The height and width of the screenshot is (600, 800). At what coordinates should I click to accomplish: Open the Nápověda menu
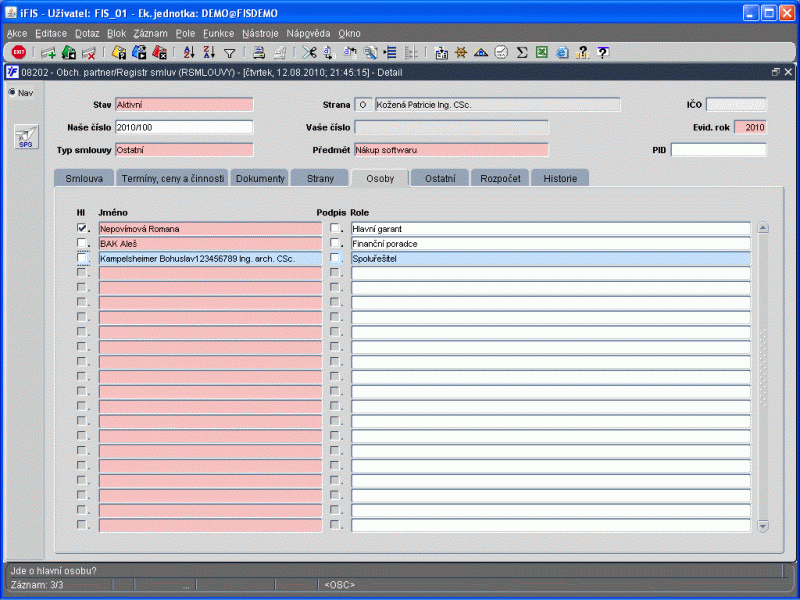coord(308,33)
